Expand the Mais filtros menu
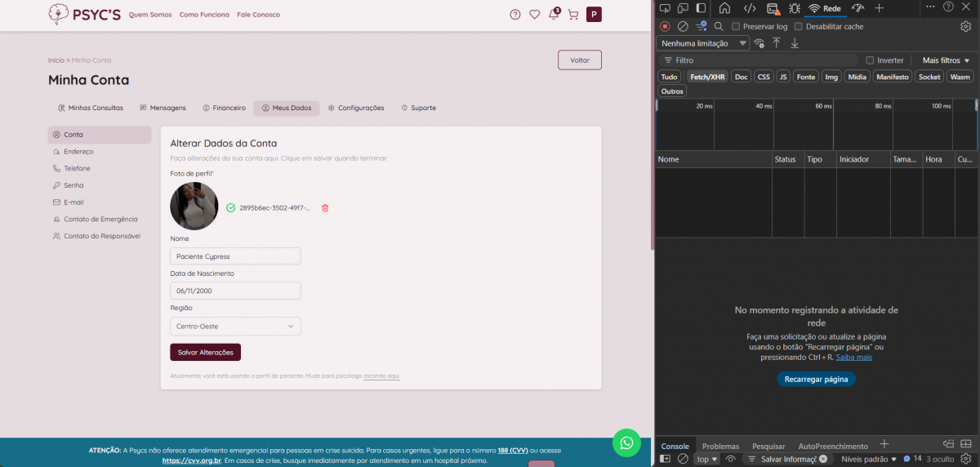980x467 pixels. [x=946, y=60]
